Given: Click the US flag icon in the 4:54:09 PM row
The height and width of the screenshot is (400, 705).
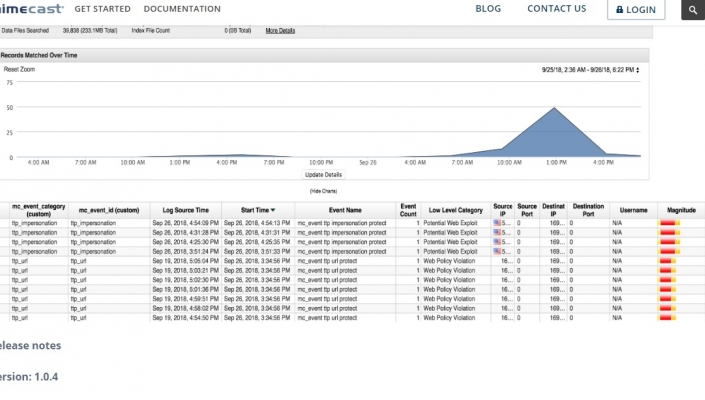Looking at the screenshot, I should pos(497,222).
